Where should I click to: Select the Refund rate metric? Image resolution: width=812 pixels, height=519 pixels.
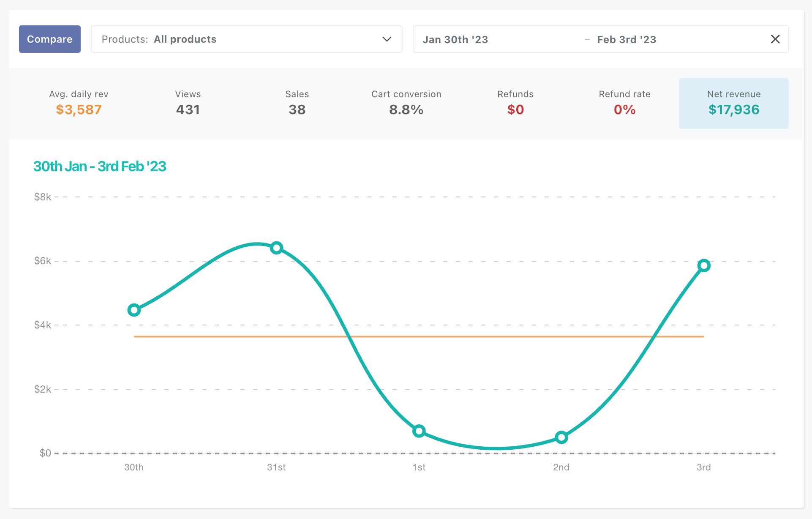pos(624,103)
